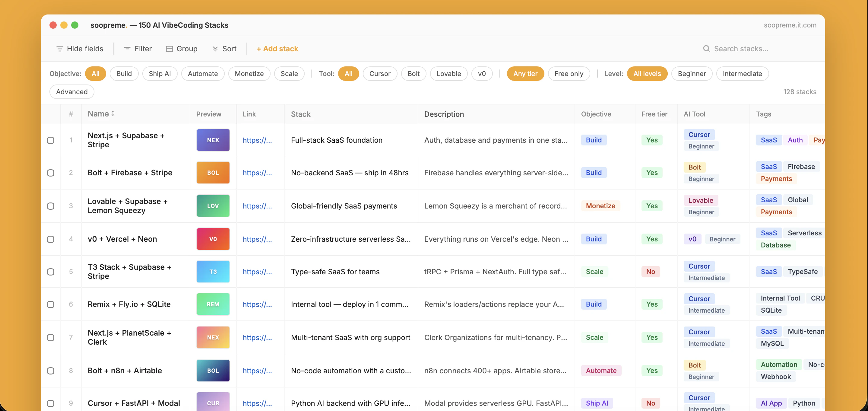The image size is (868, 411).
Task: Click the pink V0 preview swatch in row 4
Action: 213,239
